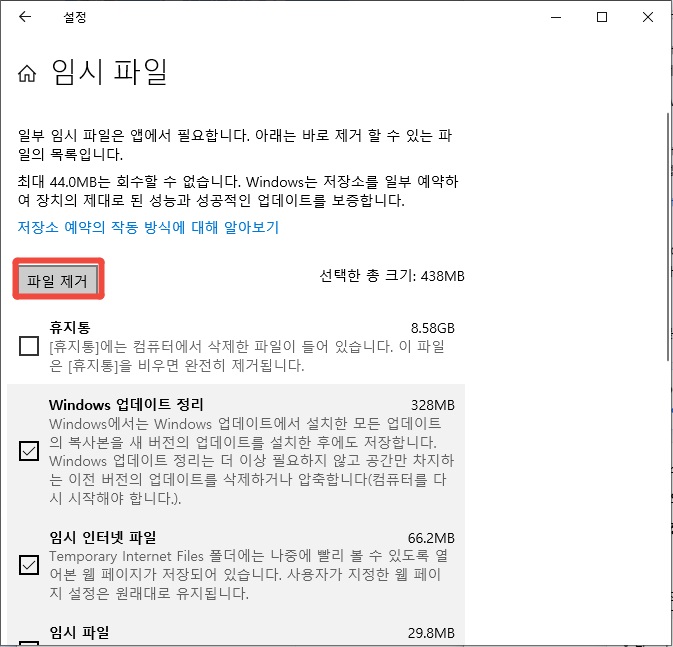This screenshot has width=673, height=647.
Task: Click the 선택한 총 크기: 438MB text
Action: [x=392, y=276]
